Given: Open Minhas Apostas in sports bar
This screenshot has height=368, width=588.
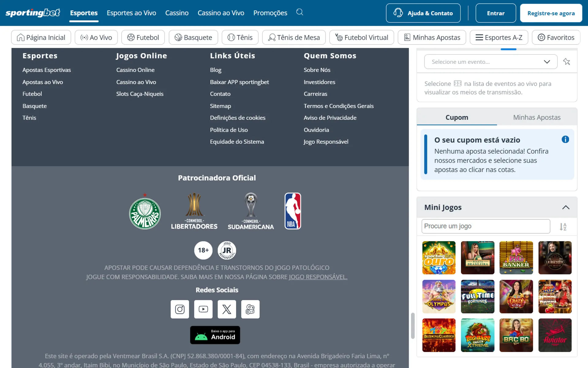Looking at the screenshot, I should [x=432, y=37].
